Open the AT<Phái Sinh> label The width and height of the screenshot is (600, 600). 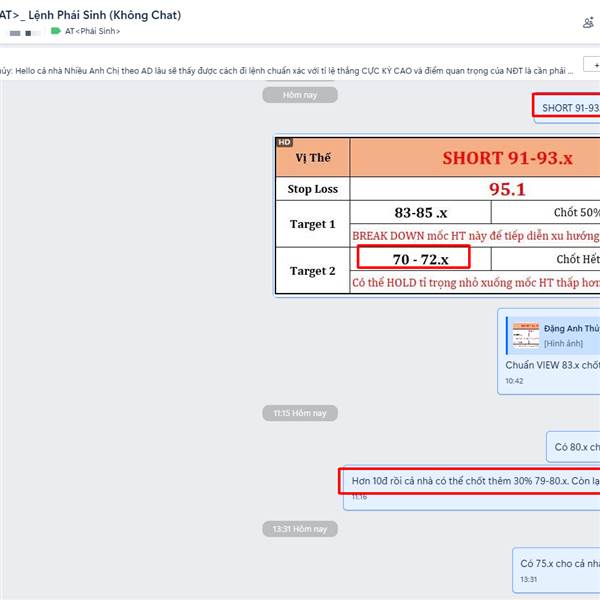[92, 31]
